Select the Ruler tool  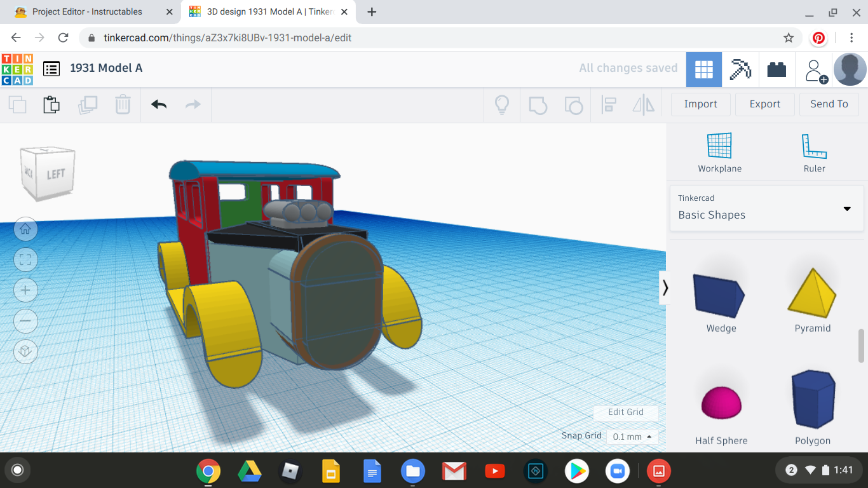[814, 151]
